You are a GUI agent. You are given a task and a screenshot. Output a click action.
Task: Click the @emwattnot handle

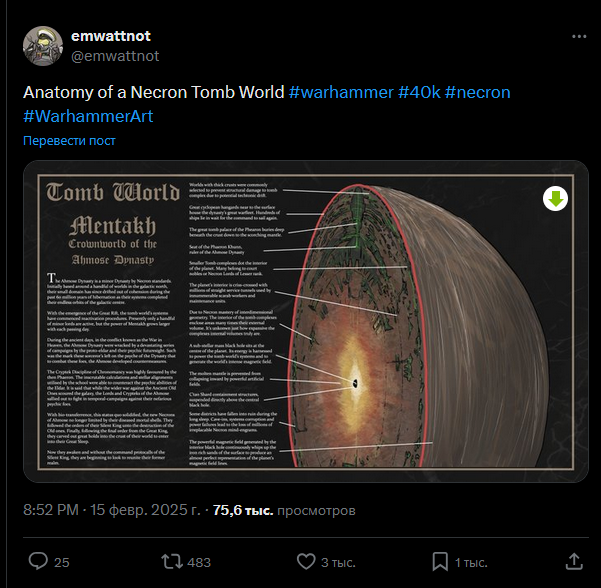click(x=115, y=56)
